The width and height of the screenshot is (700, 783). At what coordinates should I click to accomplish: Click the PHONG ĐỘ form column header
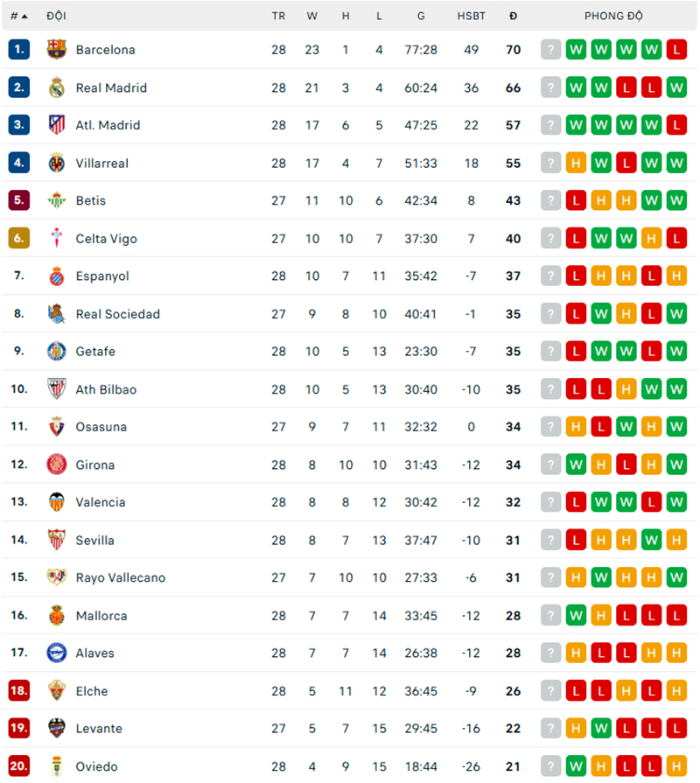613,16
